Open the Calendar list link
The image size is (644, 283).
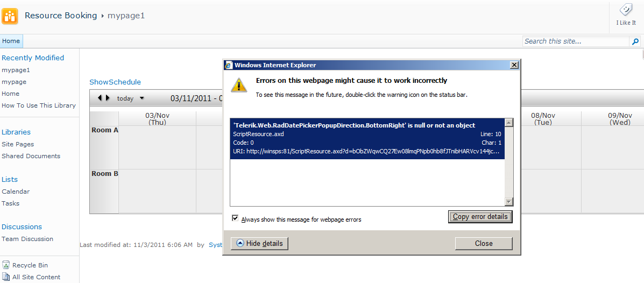coord(16,192)
